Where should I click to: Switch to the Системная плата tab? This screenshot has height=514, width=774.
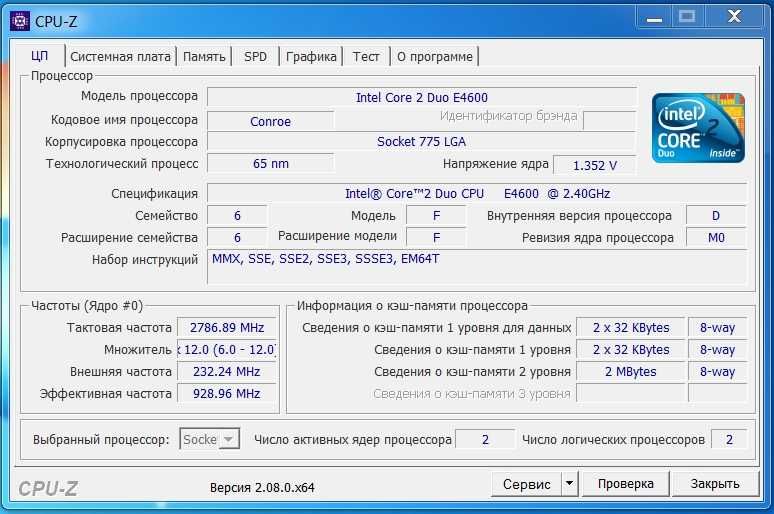click(120, 57)
